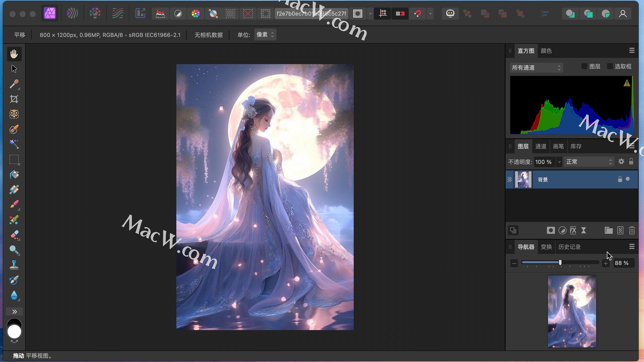Click the 88 % zoom value field

(x=624, y=263)
